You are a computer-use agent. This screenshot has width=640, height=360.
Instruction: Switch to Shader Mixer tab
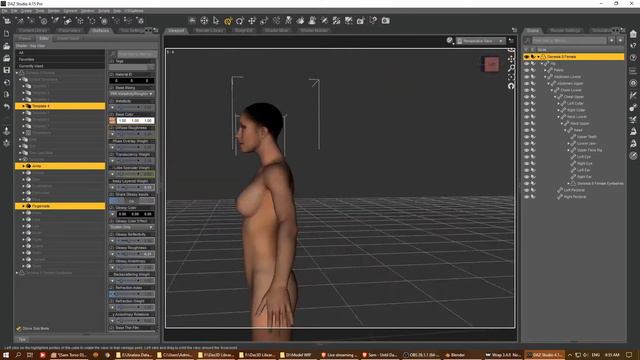(x=277, y=30)
